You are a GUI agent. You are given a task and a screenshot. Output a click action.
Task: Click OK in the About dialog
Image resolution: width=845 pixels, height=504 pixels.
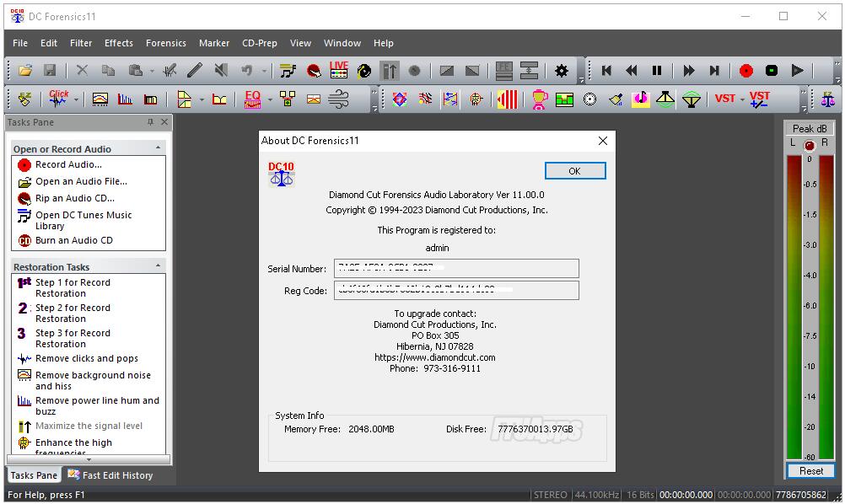[x=575, y=171]
